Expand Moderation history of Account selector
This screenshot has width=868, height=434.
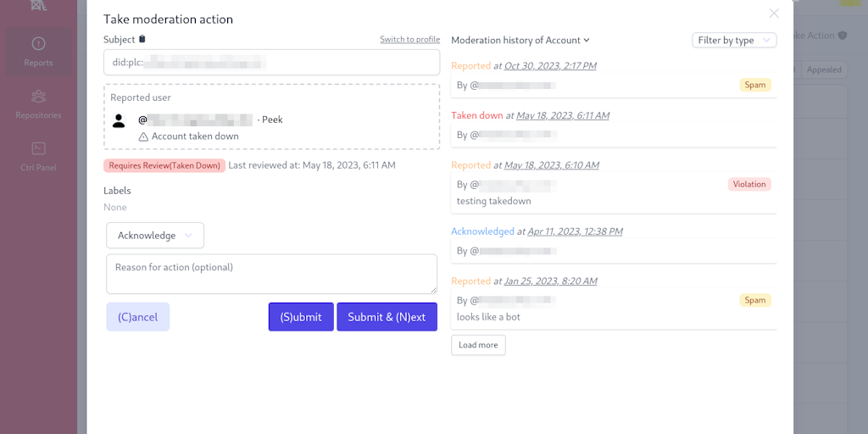point(520,40)
